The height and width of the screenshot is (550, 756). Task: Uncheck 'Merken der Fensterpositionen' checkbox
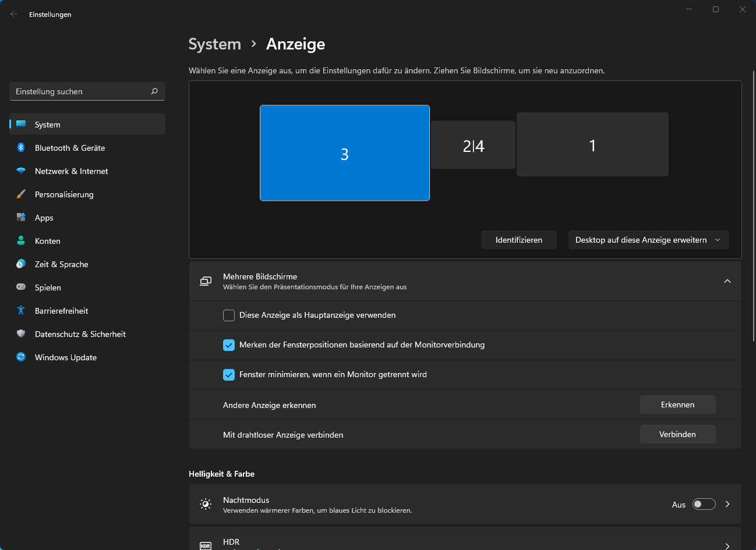229,345
